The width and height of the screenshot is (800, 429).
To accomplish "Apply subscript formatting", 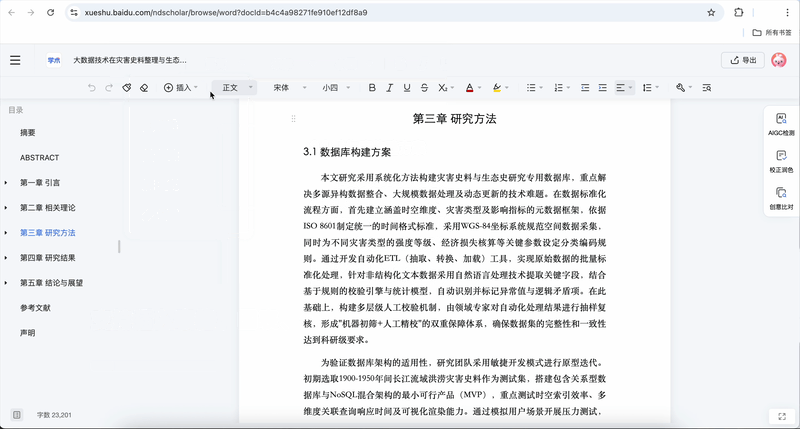I will (442, 88).
